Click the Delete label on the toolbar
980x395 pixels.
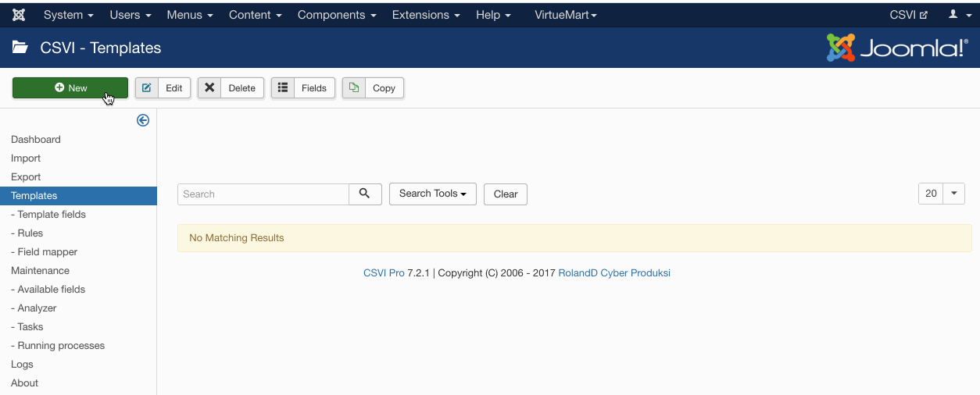(x=242, y=88)
